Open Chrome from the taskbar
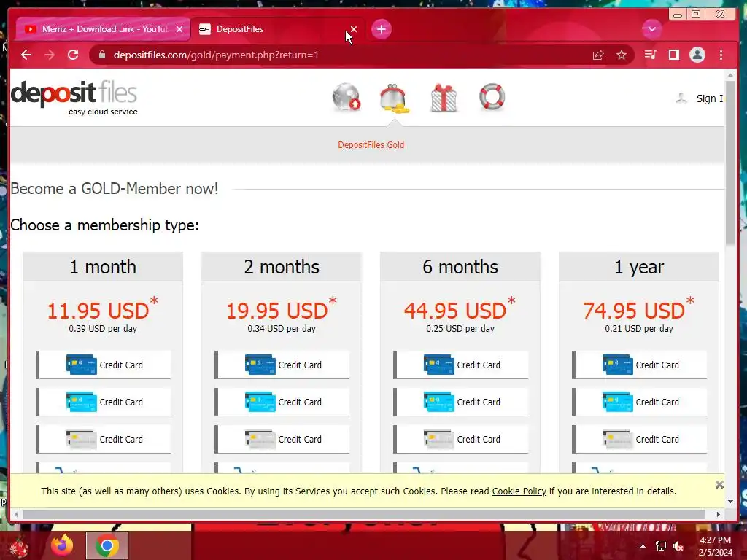 [107, 545]
